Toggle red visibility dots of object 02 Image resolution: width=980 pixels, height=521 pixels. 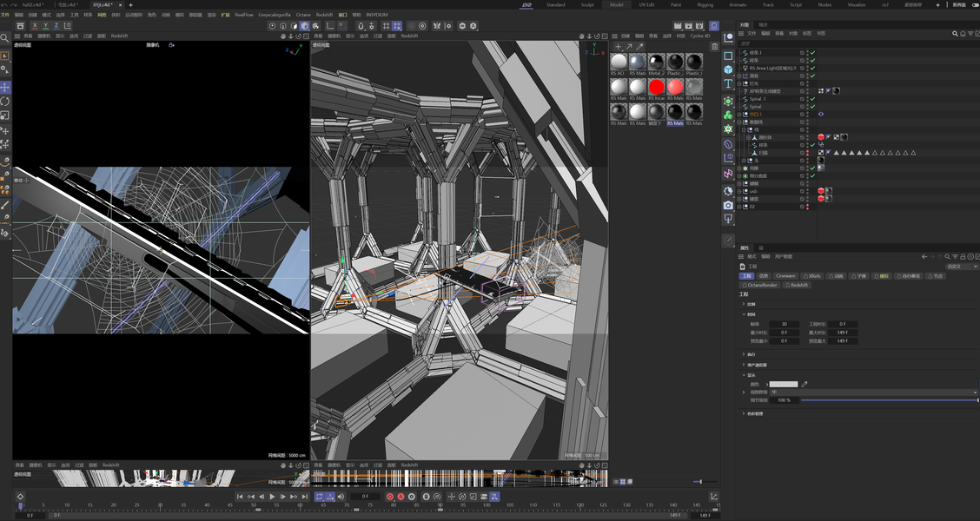coord(807,206)
